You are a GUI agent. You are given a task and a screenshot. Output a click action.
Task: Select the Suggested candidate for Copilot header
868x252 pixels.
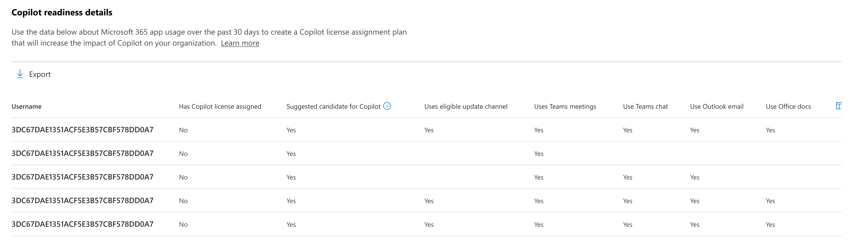click(333, 107)
